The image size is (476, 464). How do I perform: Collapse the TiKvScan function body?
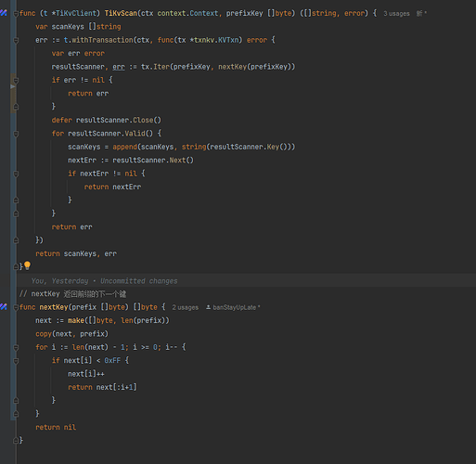[16, 14]
